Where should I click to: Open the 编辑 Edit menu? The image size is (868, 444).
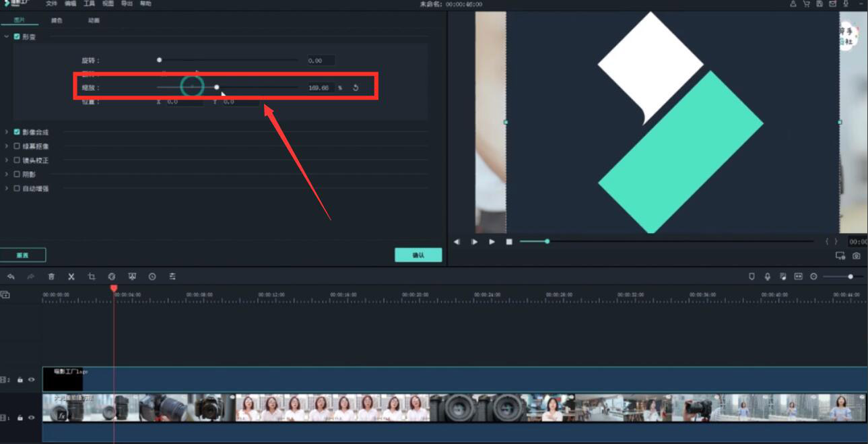pyautogui.click(x=70, y=4)
